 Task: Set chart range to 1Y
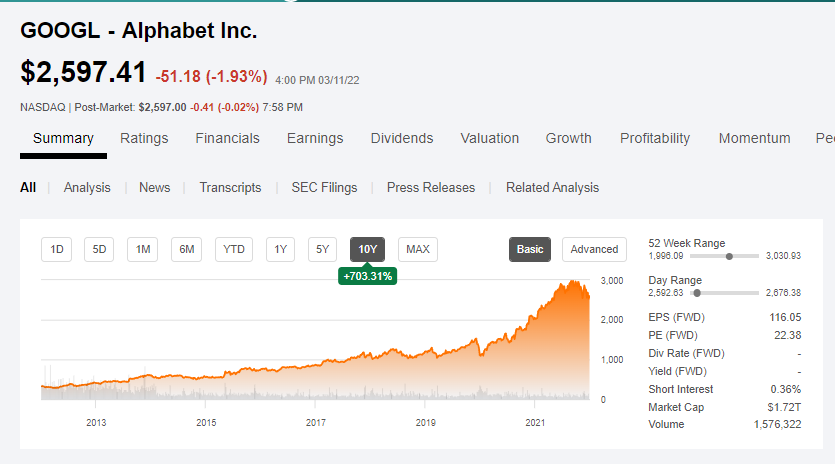[x=280, y=249]
